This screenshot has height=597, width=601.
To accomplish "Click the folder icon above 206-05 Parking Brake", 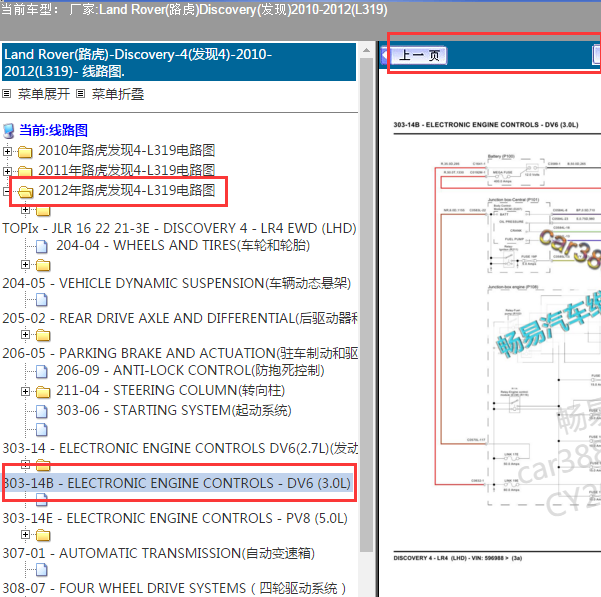I will pyautogui.click(x=43, y=335).
